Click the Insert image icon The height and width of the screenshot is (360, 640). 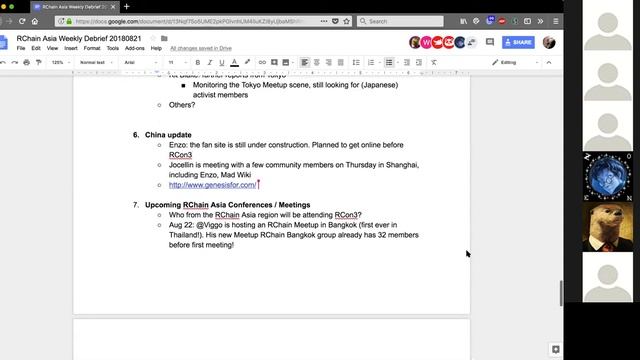coord(286,62)
